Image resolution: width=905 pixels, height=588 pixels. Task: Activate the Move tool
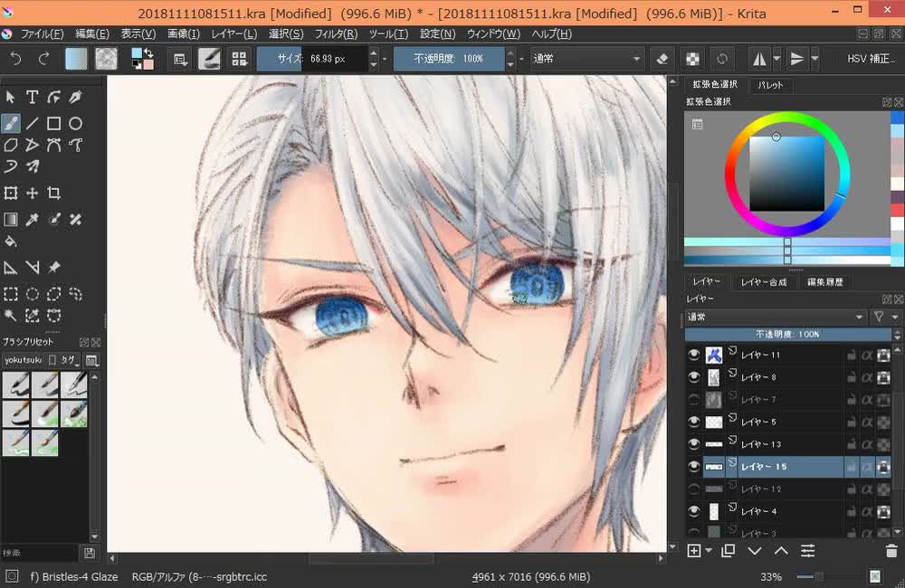pyautogui.click(x=32, y=193)
